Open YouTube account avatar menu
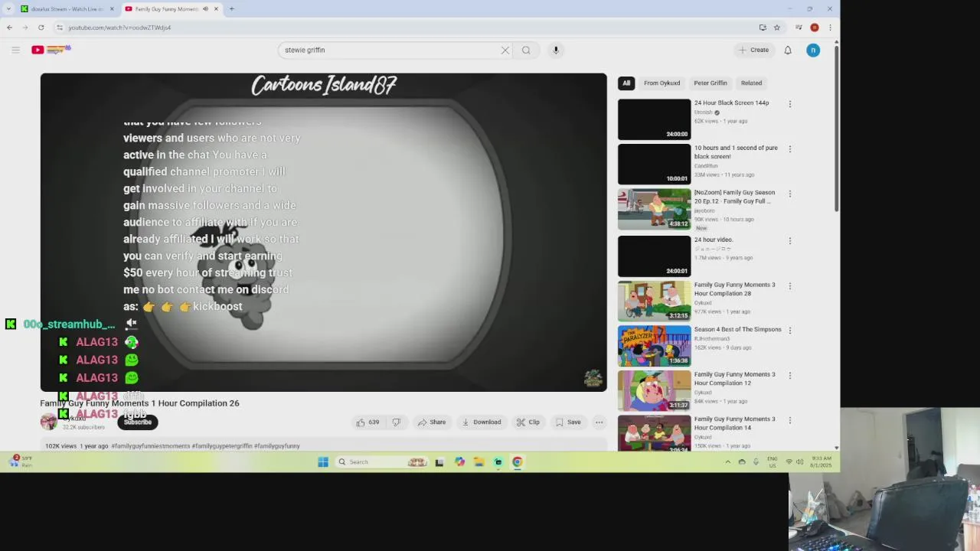Viewport: 980px width, 551px height. tap(813, 51)
